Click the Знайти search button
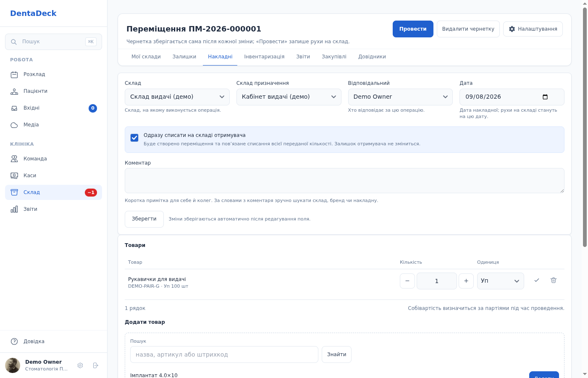Image resolution: width=588 pixels, height=378 pixels. point(336,354)
